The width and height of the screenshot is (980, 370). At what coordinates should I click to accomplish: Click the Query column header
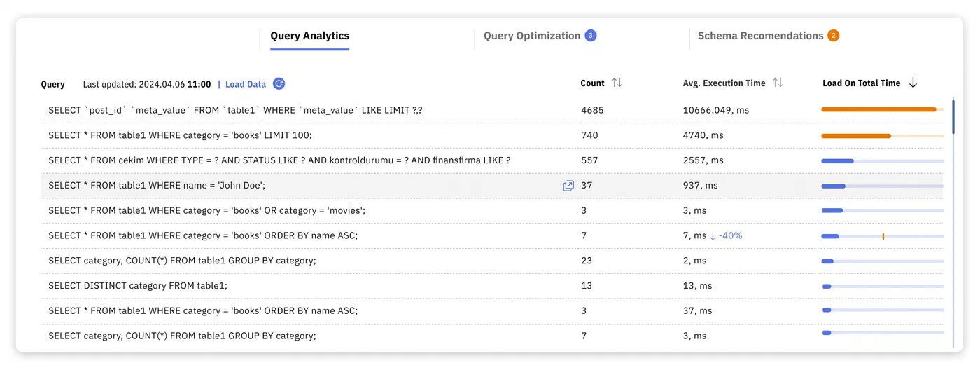tap(52, 84)
